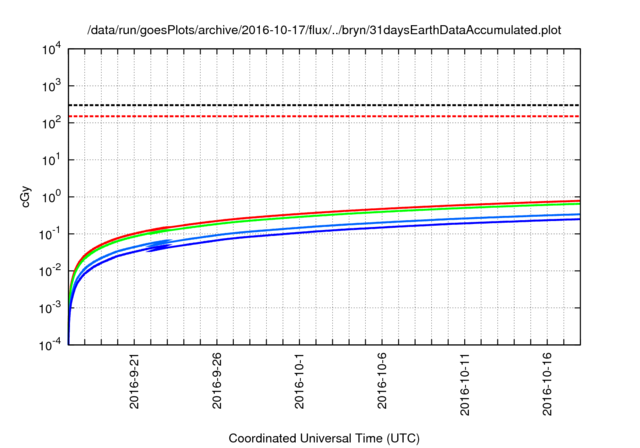Screen dimensions: 640x448
Task: Click the red dashed threshold line
Action: click(x=324, y=116)
